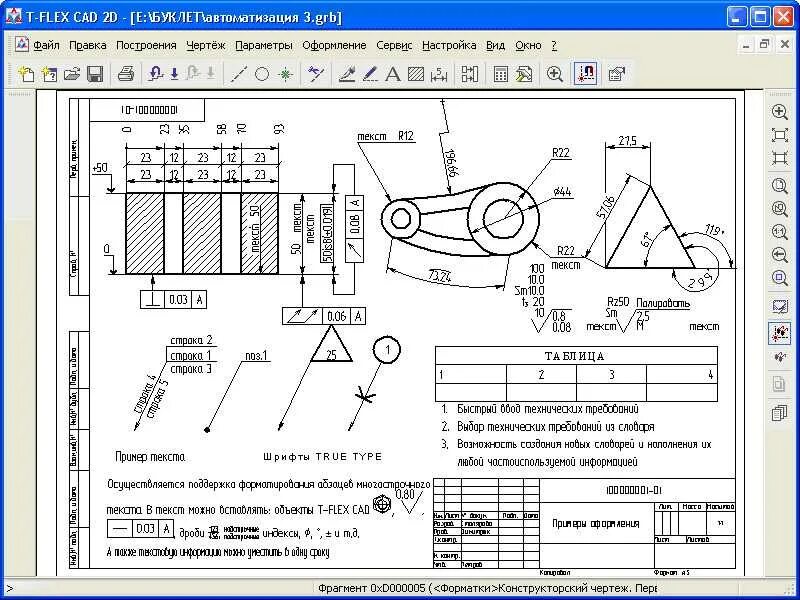800x600 pixels.
Task: Open the Правка menu
Action: tap(88, 45)
